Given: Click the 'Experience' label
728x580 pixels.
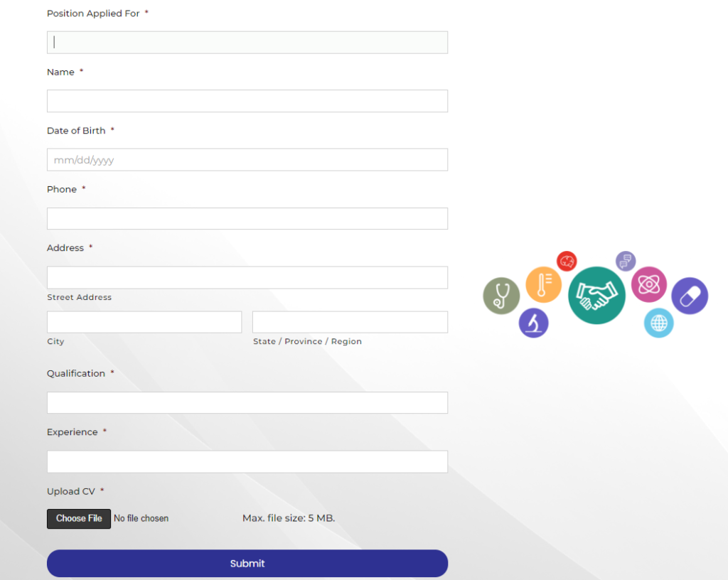Looking at the screenshot, I should pos(73,432).
